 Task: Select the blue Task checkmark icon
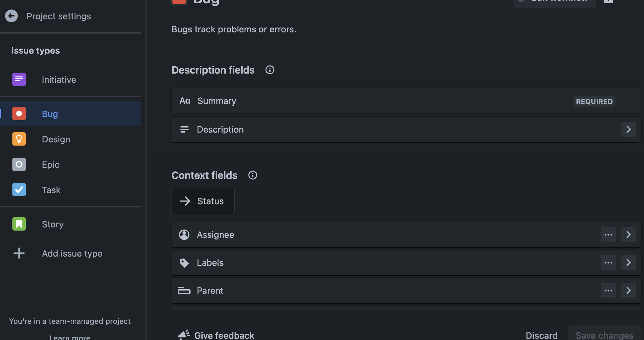[x=19, y=190]
